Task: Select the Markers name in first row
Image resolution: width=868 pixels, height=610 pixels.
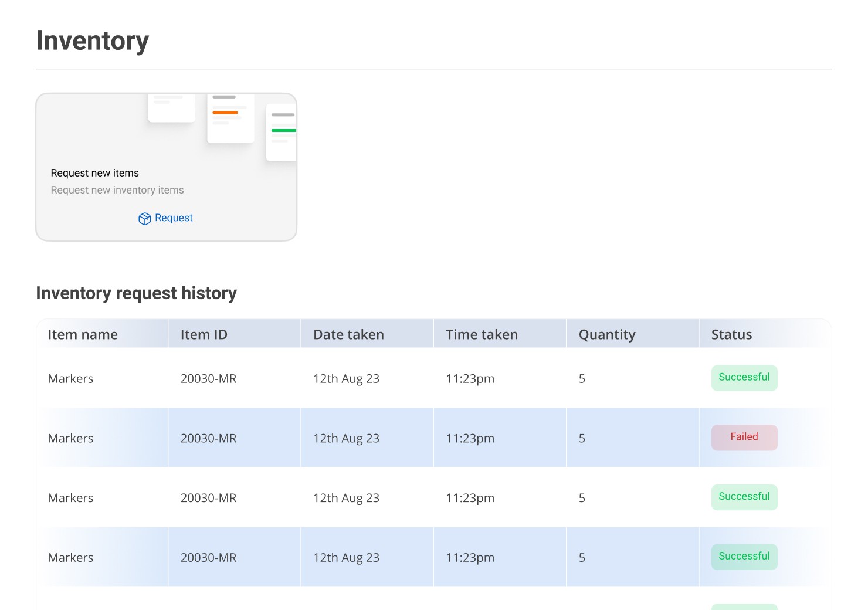Action: [x=70, y=379]
